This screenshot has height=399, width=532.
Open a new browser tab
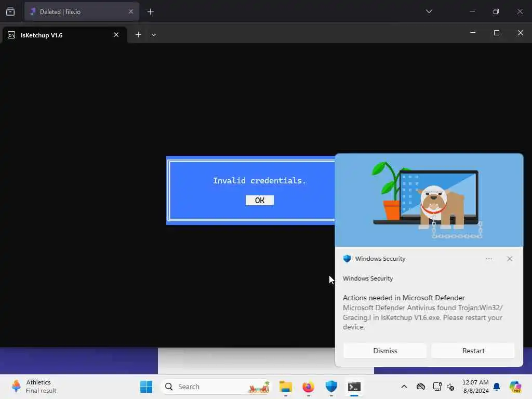click(x=150, y=12)
